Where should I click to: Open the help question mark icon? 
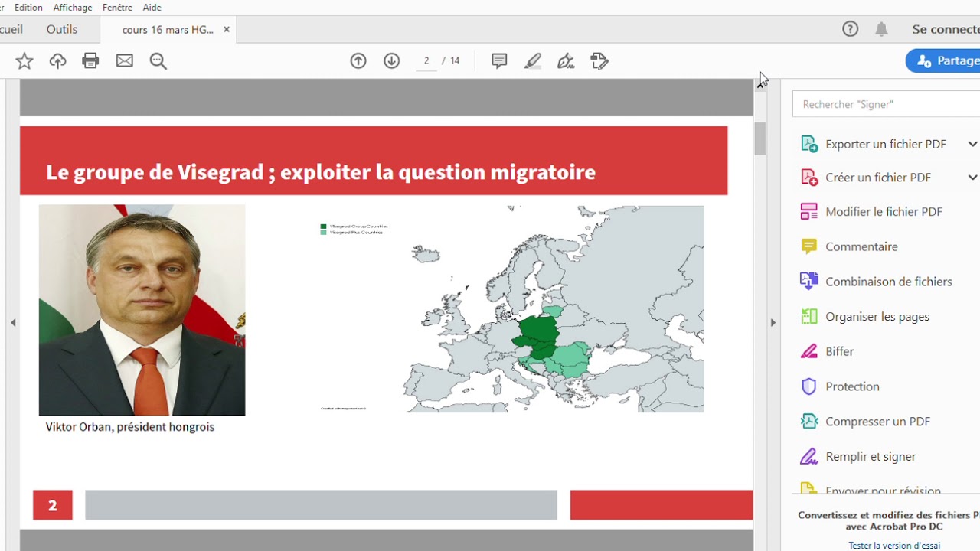850,29
